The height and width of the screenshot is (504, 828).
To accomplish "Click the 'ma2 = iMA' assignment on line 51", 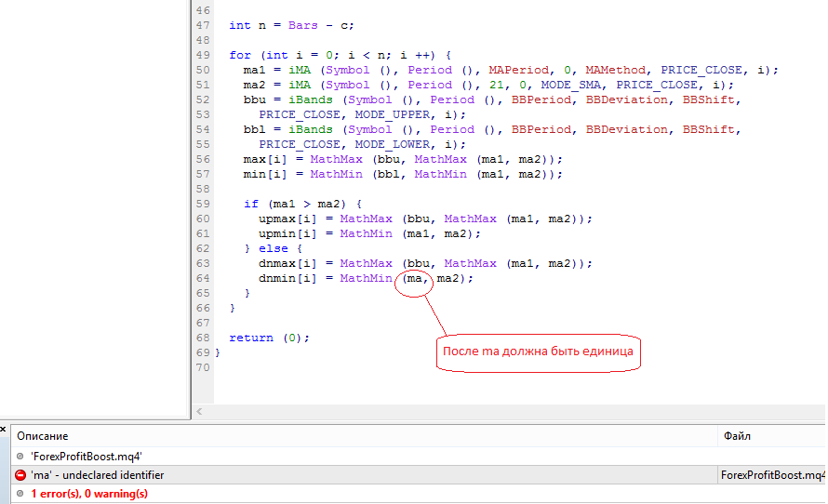I will point(276,85).
